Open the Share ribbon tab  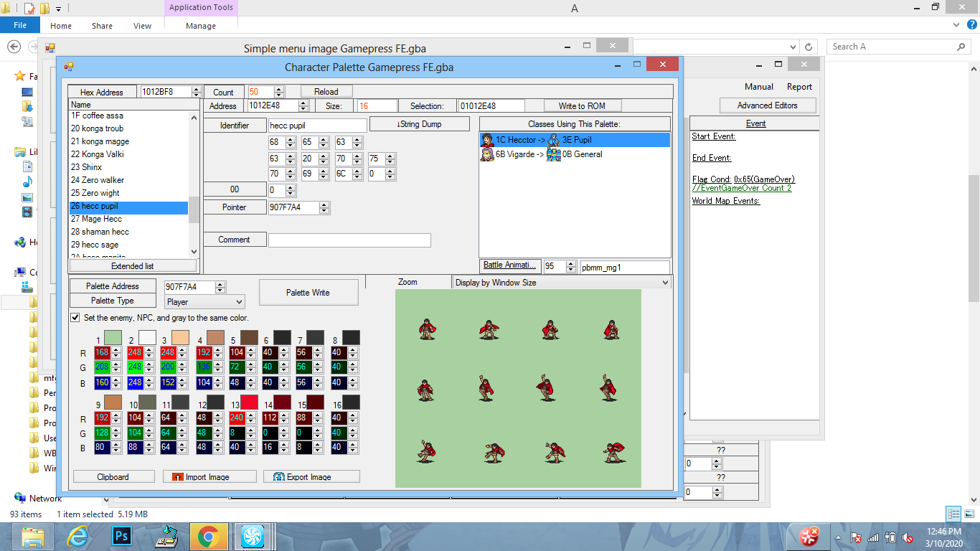[102, 26]
